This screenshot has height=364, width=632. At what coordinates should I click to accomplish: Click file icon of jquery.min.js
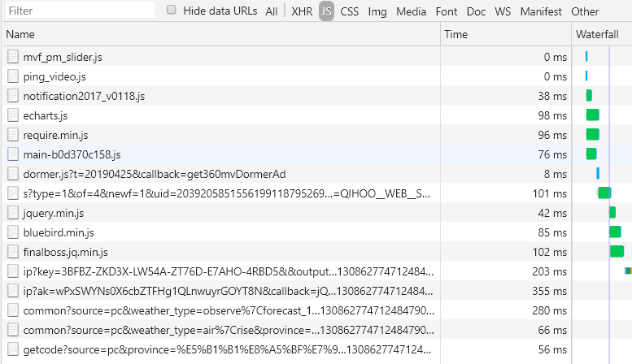point(13,213)
